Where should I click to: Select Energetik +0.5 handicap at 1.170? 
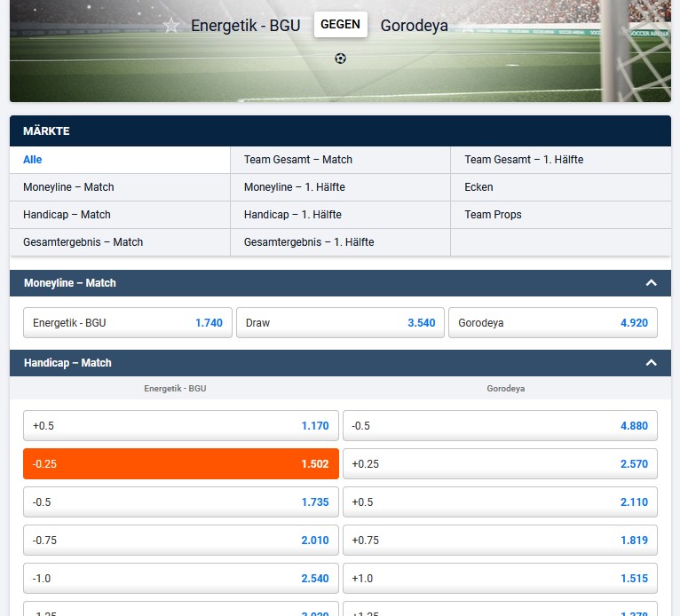(x=181, y=426)
